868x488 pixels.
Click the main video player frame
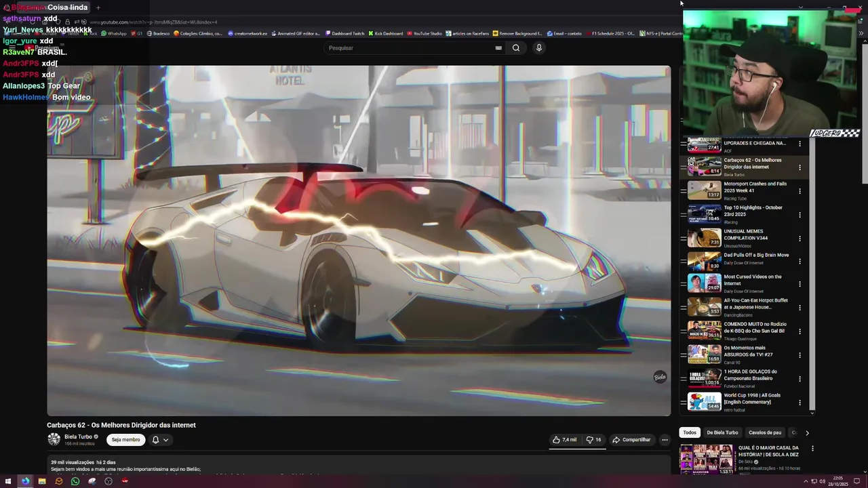(x=359, y=241)
